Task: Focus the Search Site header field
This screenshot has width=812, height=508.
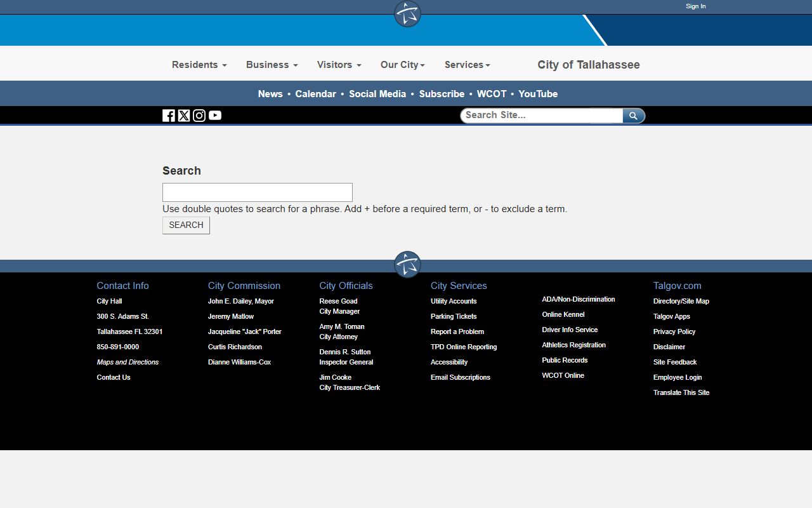Action: (x=542, y=116)
